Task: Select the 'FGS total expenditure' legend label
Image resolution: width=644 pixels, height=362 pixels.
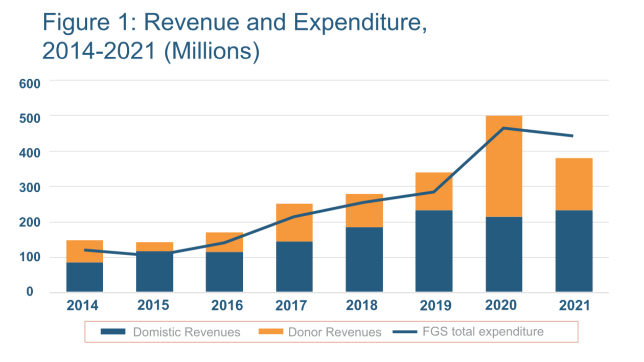Action: 484,332
